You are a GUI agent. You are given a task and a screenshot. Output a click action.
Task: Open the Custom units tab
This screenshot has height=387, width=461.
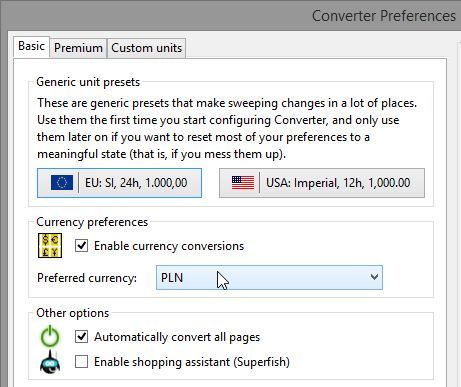click(146, 48)
